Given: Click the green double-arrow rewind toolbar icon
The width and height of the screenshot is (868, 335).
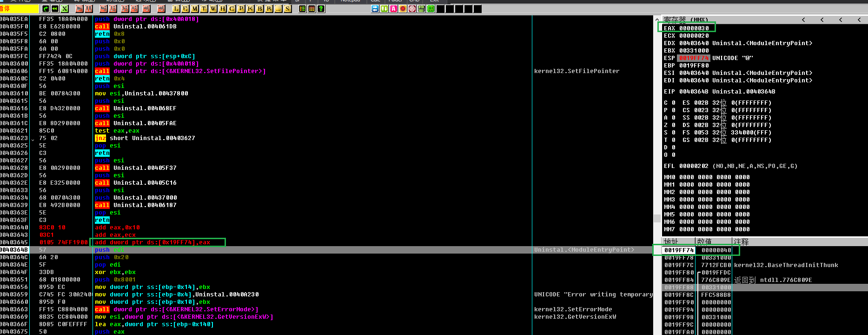Looking at the screenshot, I should coord(55,9).
